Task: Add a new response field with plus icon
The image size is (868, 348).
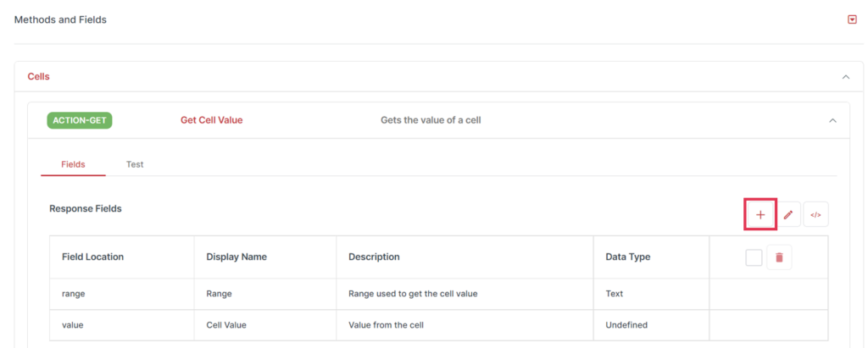Action: (760, 215)
